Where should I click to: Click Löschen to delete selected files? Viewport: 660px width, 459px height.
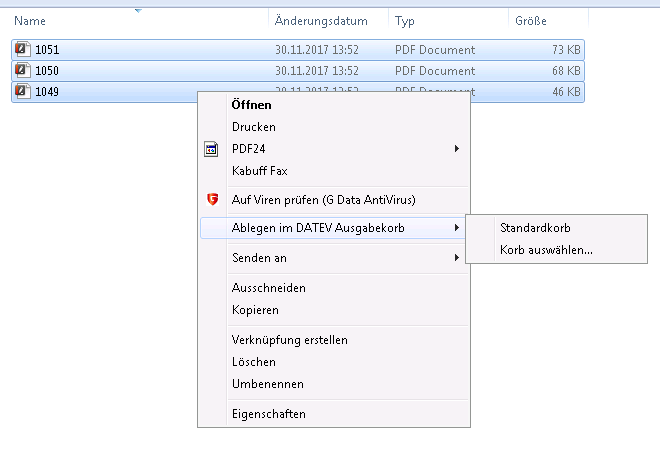pyautogui.click(x=253, y=362)
